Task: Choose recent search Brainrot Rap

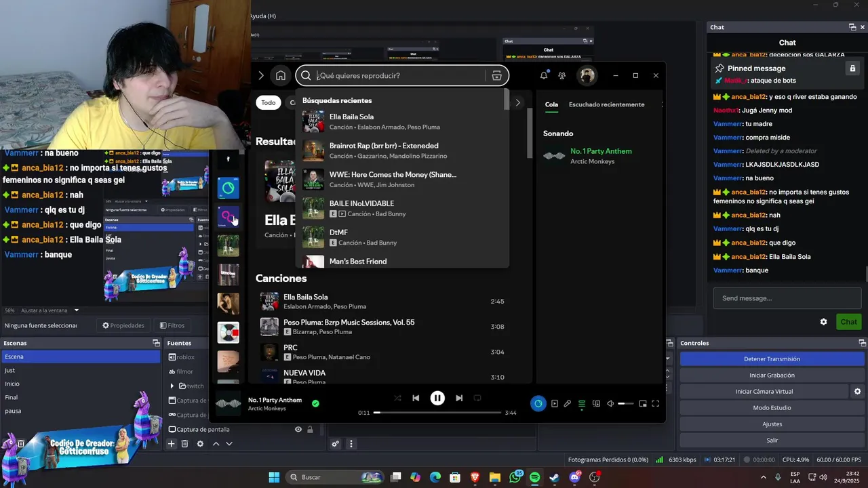Action: [403, 150]
